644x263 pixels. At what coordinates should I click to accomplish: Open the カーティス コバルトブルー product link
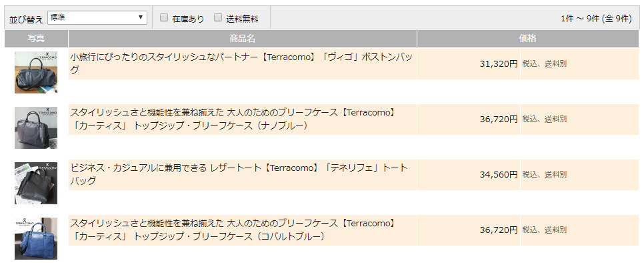click(232, 230)
